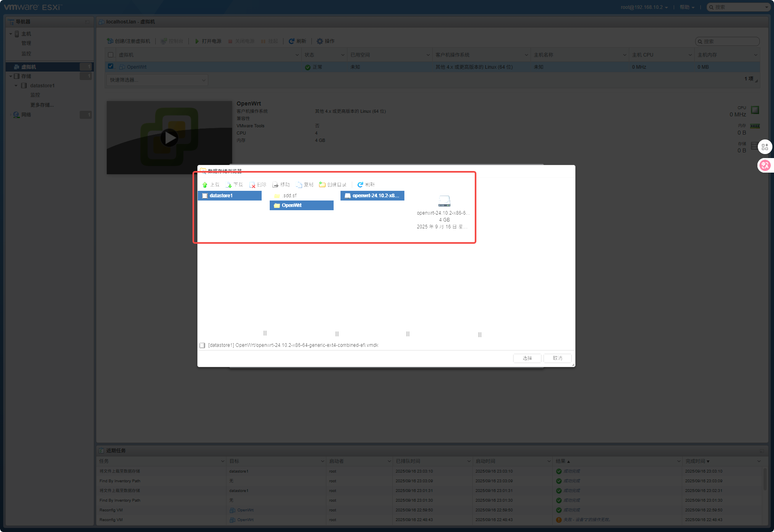Click the 移动 move icon
Image resolution: width=774 pixels, height=532 pixels.
tap(276, 185)
